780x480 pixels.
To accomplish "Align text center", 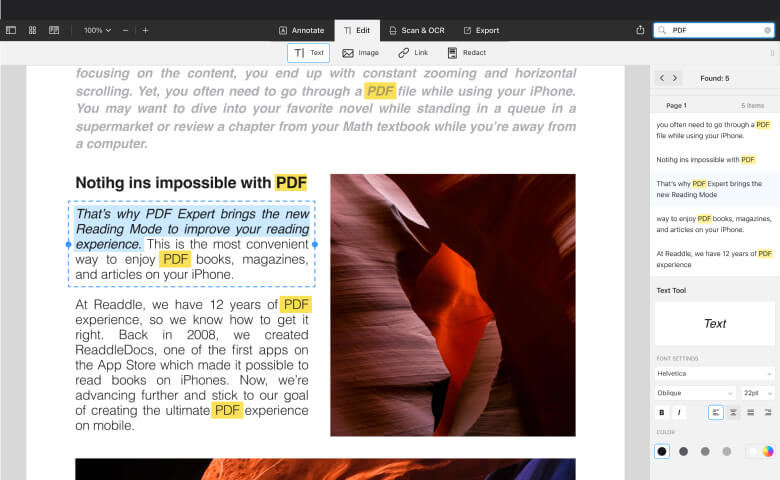I will 733,412.
